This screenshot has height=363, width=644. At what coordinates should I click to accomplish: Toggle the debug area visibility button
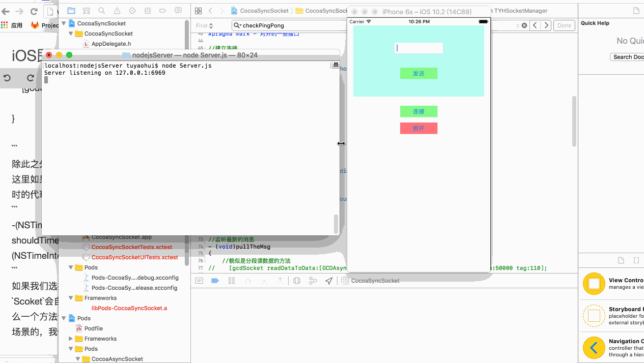199,281
